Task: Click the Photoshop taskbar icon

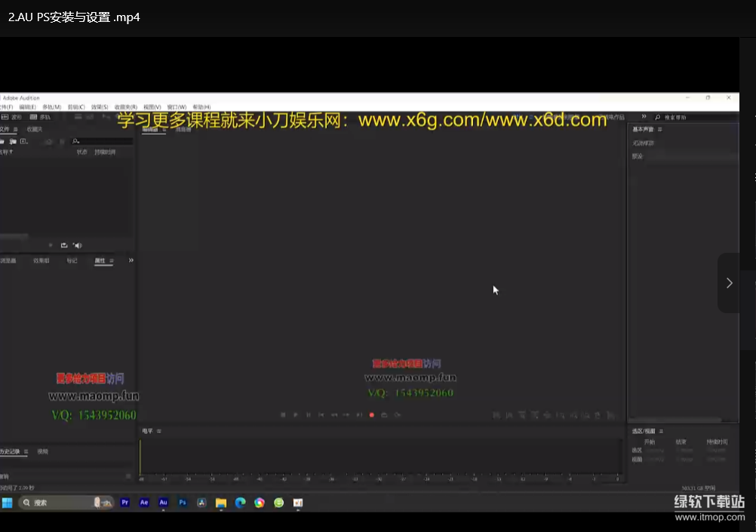Action: coord(183,503)
